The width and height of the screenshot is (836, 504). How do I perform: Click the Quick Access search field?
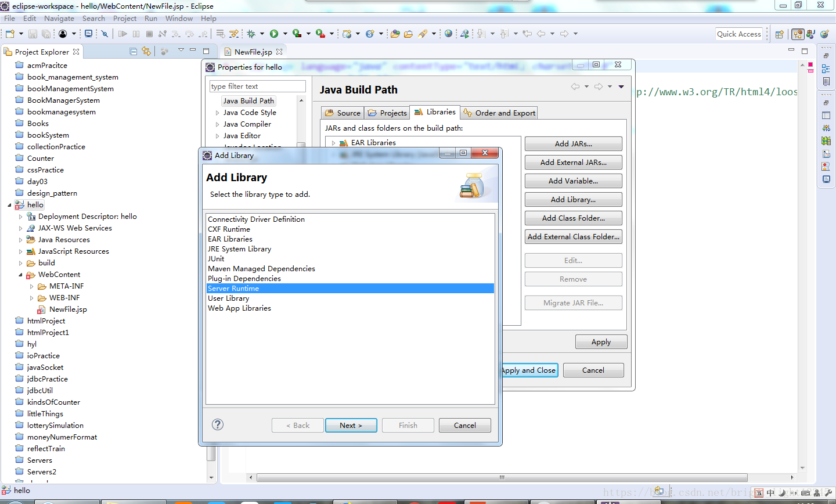[739, 34]
